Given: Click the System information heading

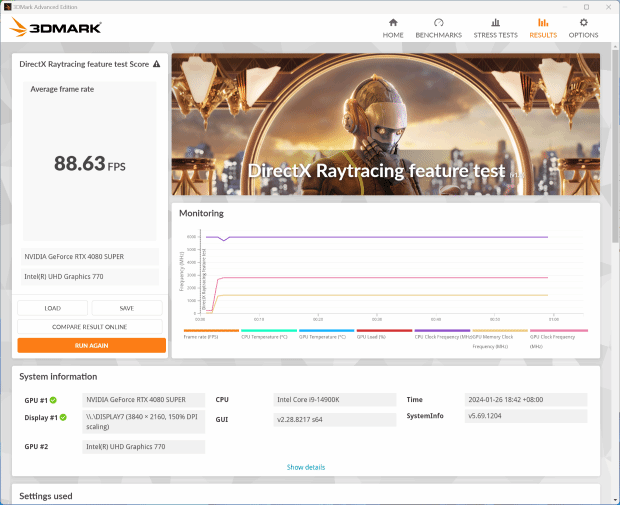Looking at the screenshot, I should pyautogui.click(x=58, y=376).
